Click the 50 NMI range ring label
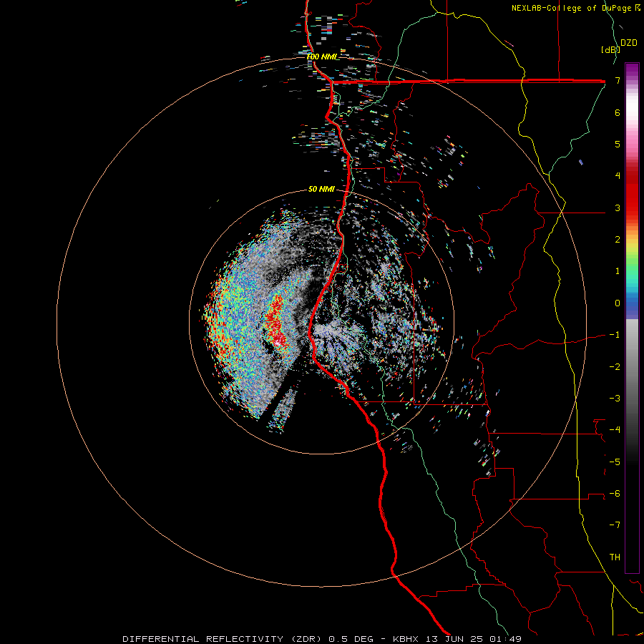Viewport: 644px width, 644px height. coord(321,189)
